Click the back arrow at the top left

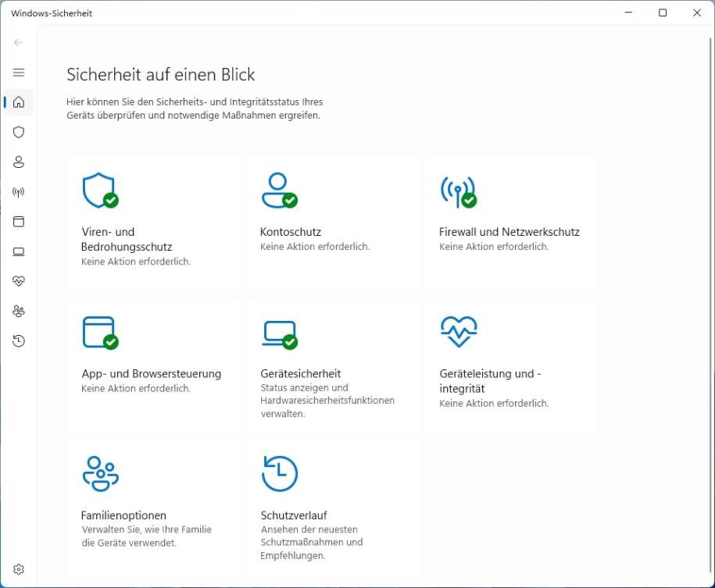point(18,42)
